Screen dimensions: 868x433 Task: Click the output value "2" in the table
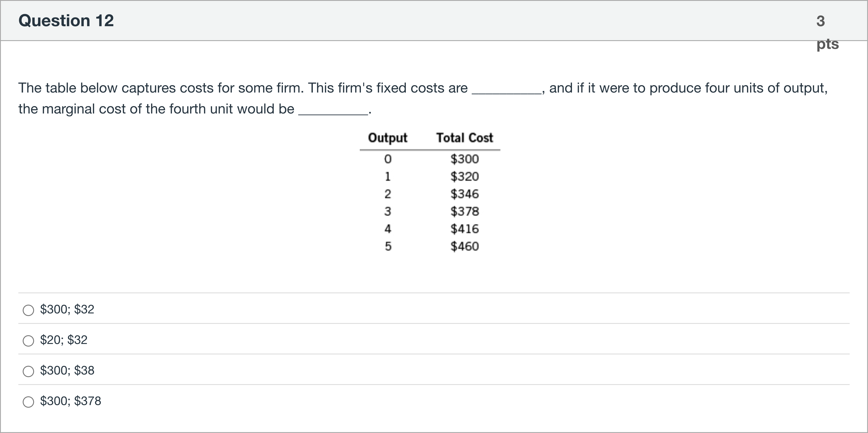tap(388, 194)
